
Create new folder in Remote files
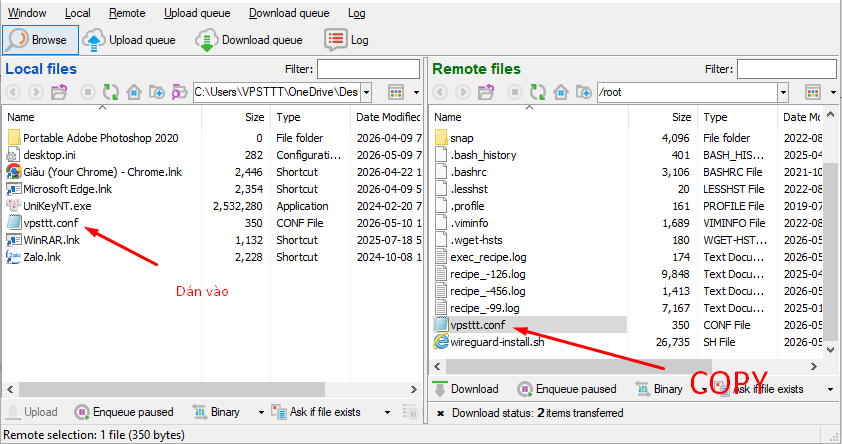pyautogui.click(x=584, y=92)
